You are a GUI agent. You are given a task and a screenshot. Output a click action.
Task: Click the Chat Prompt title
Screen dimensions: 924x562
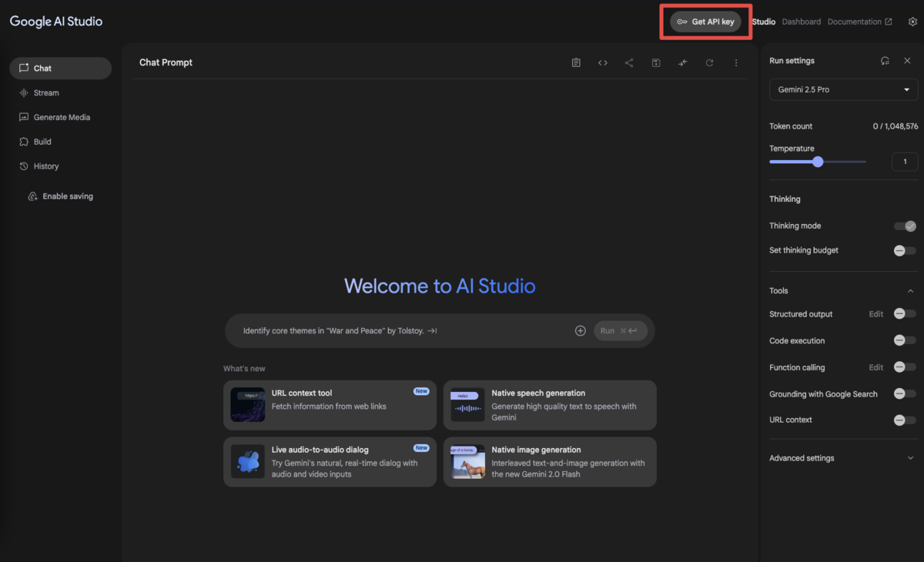(166, 62)
